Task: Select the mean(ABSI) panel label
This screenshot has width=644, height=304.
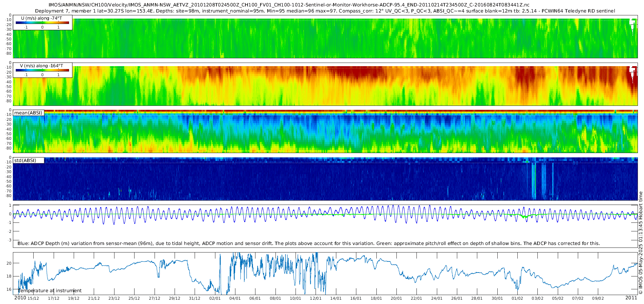Action: [x=28, y=113]
